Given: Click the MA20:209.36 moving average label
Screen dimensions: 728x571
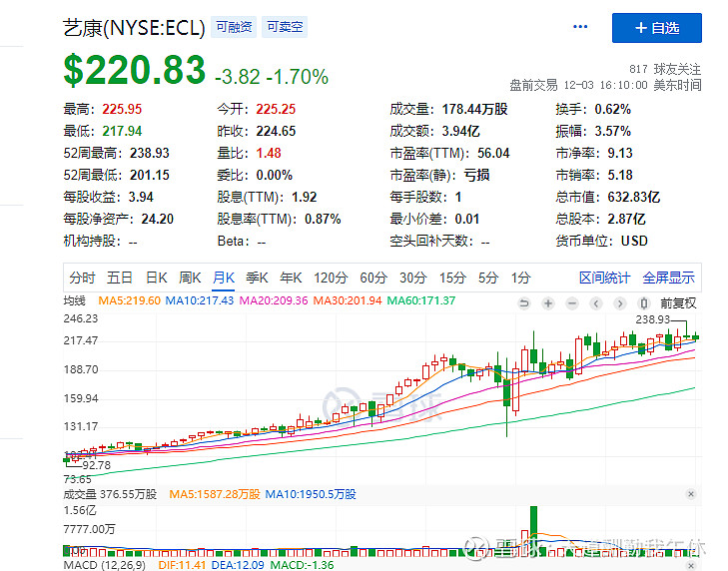Looking at the screenshot, I should (x=274, y=300).
